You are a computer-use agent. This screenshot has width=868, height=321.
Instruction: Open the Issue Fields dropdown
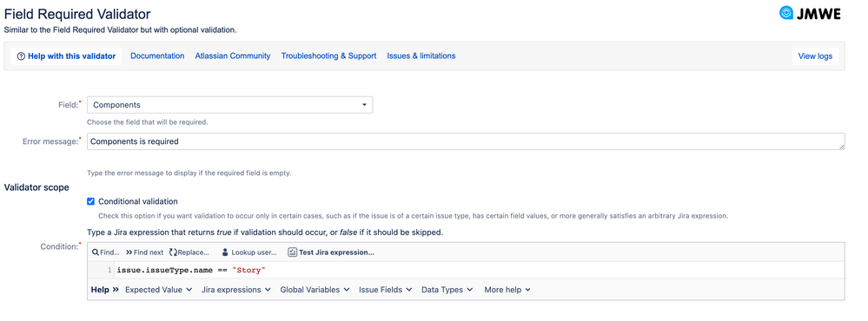[x=385, y=290]
